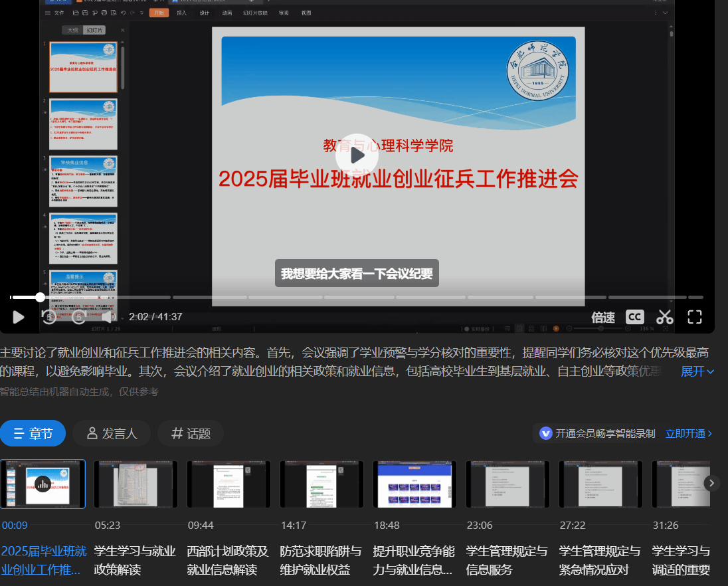Open the 倍速 playback speed menu
This screenshot has height=586, width=728.
click(x=603, y=317)
